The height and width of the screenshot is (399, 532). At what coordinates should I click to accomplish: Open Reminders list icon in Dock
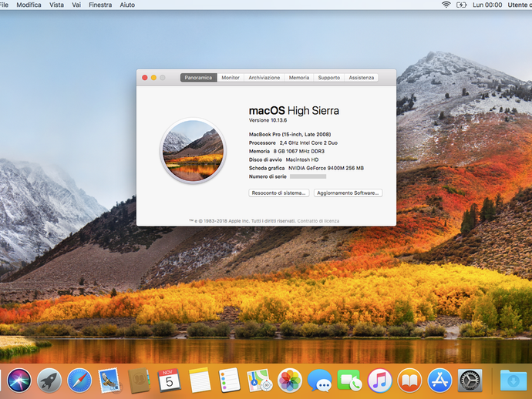[x=229, y=381]
